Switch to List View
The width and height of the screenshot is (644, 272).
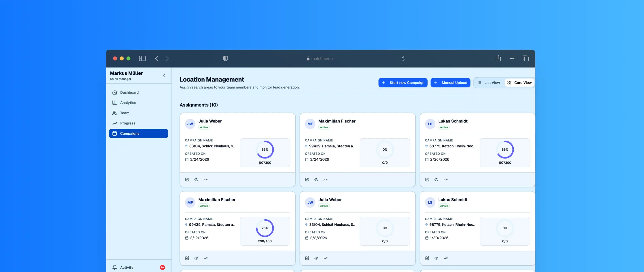click(489, 83)
